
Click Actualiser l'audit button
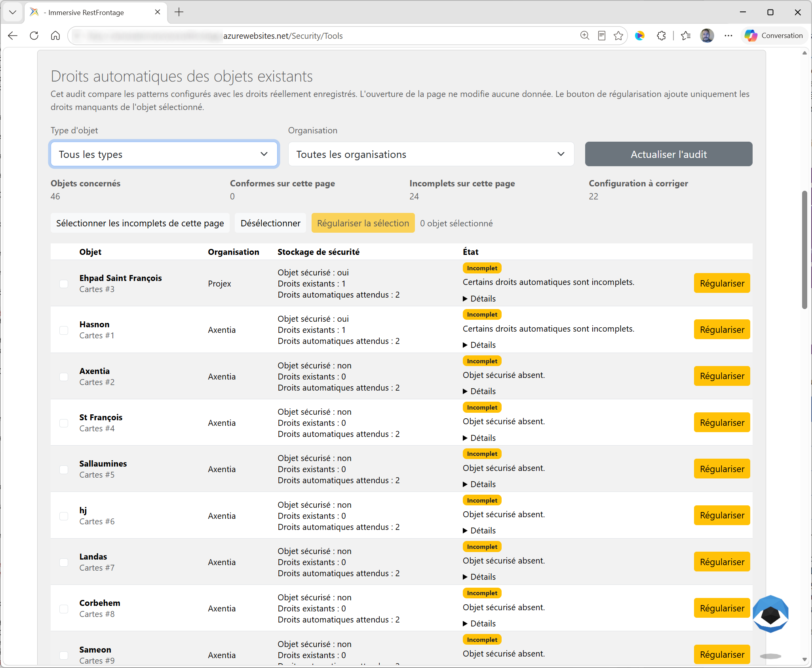[x=669, y=154]
